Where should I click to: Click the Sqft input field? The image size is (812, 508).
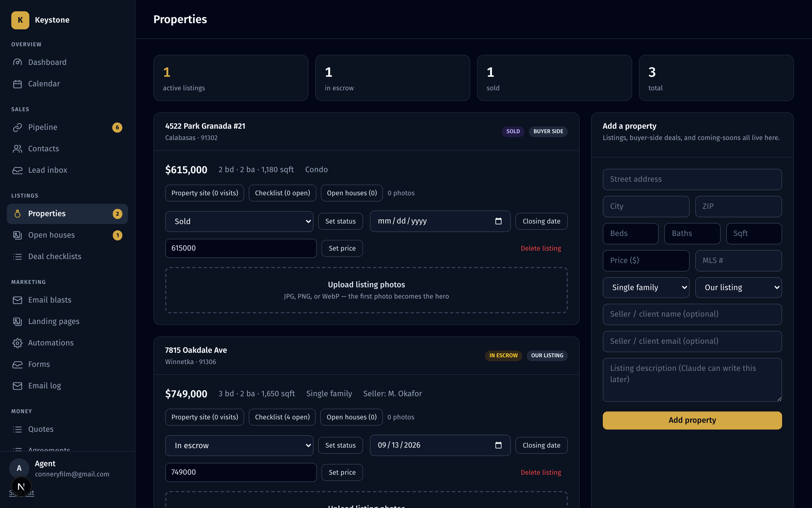coord(754,233)
